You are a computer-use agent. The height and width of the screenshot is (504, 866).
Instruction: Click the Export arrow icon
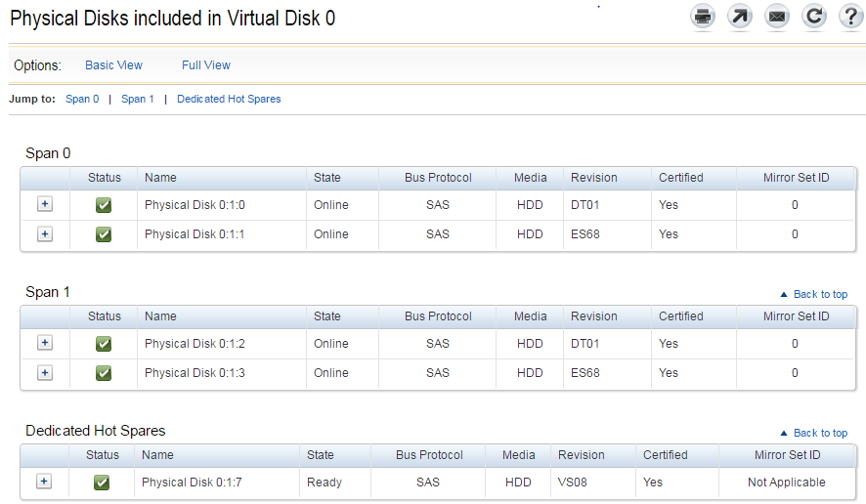click(740, 17)
